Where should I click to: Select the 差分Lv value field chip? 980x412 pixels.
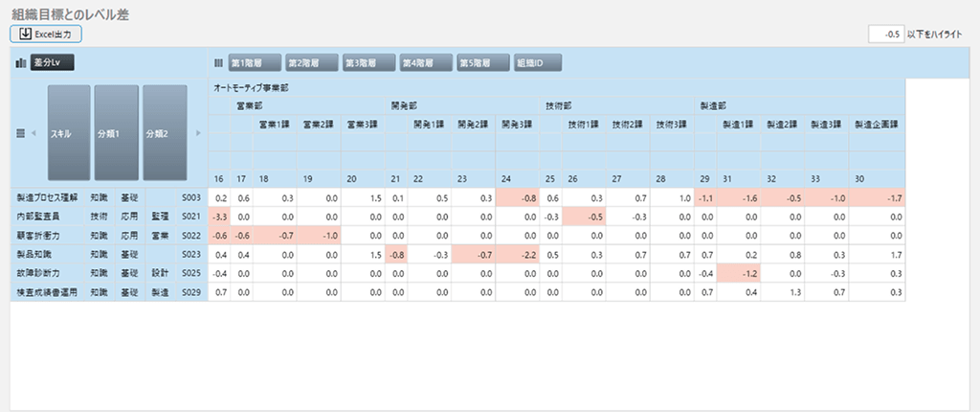53,63
